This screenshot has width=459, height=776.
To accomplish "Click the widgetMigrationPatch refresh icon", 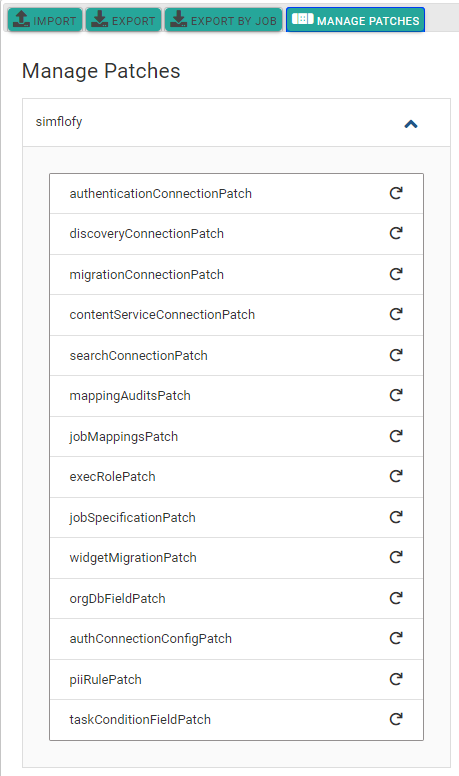I will [x=396, y=557].
